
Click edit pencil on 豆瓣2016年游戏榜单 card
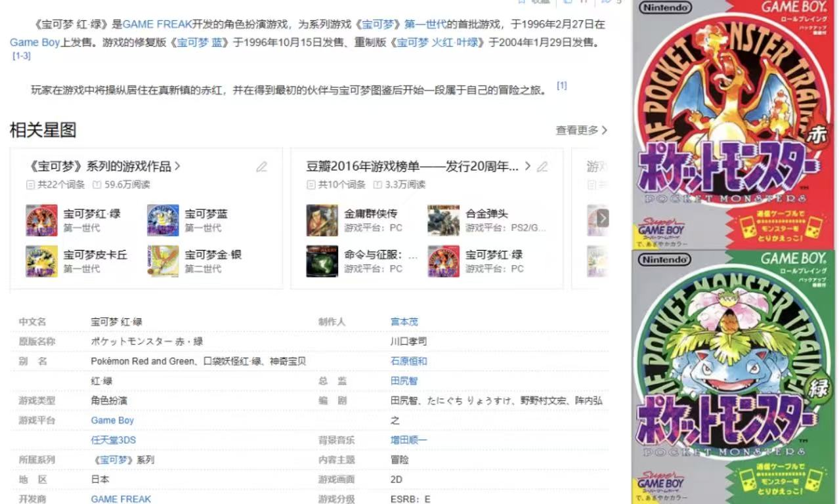[542, 167]
